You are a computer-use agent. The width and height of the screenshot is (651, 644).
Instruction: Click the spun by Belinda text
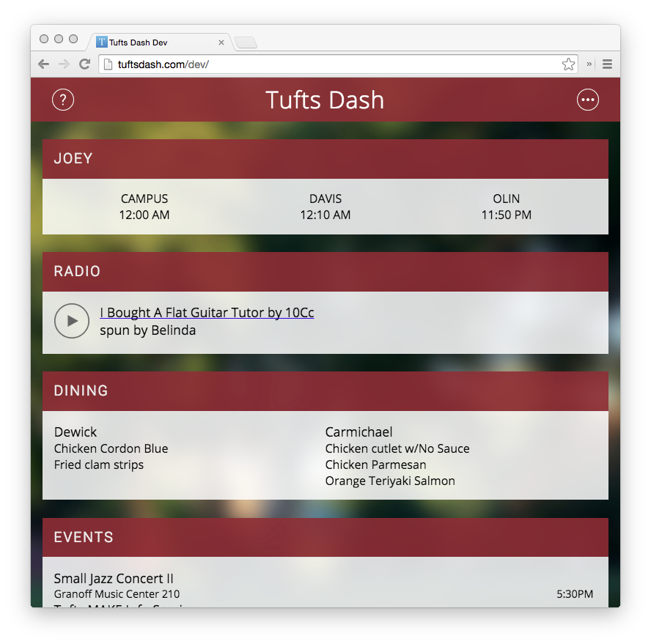coord(148,330)
